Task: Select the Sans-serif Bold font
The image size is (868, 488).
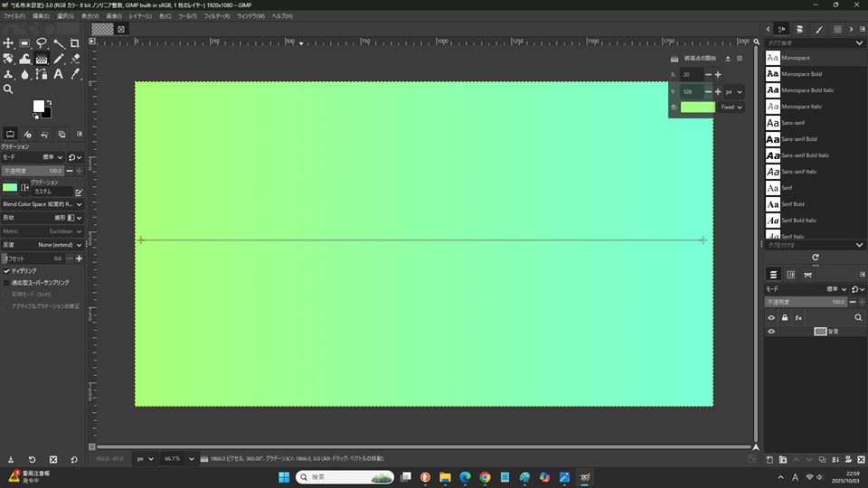Action: pos(801,139)
